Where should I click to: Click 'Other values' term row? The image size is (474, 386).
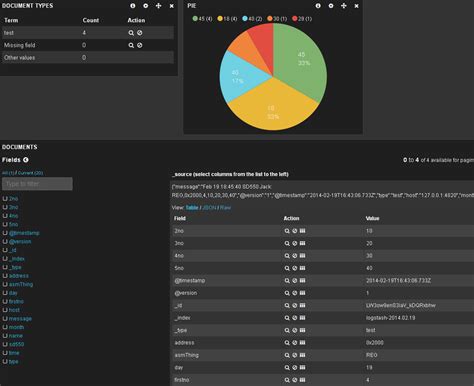88,57
